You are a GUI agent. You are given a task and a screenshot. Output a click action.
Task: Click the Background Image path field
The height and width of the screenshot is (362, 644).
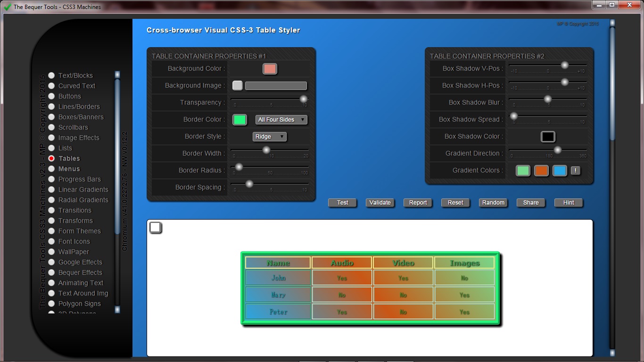coord(276,86)
